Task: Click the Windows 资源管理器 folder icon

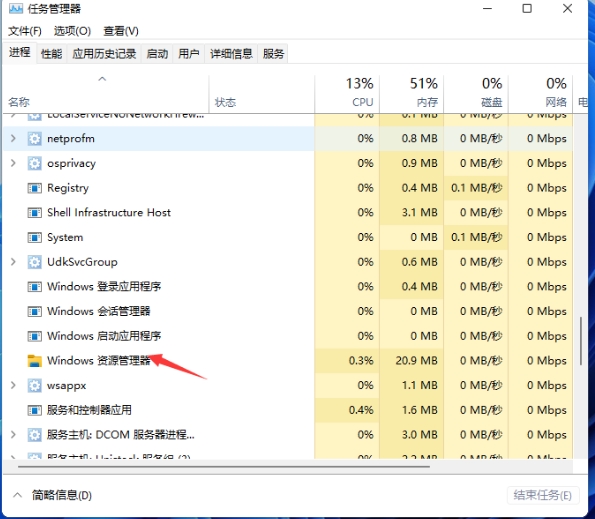Action: [x=35, y=361]
